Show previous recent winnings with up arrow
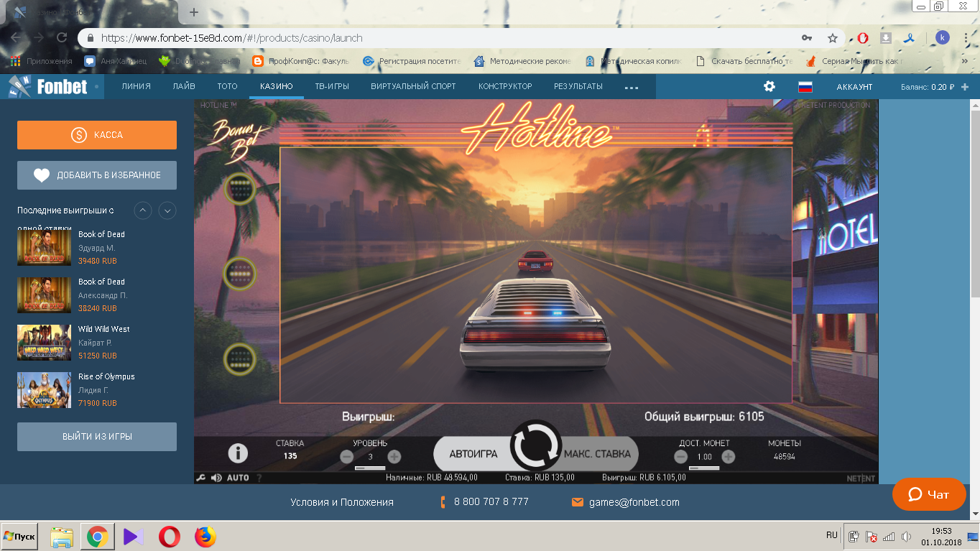This screenshot has height=551, width=980. click(x=144, y=210)
